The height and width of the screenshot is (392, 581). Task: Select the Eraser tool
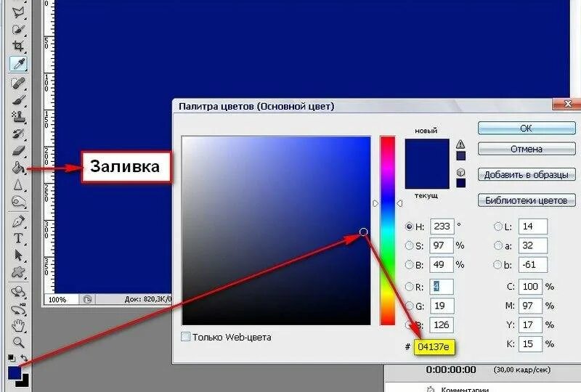17,150
